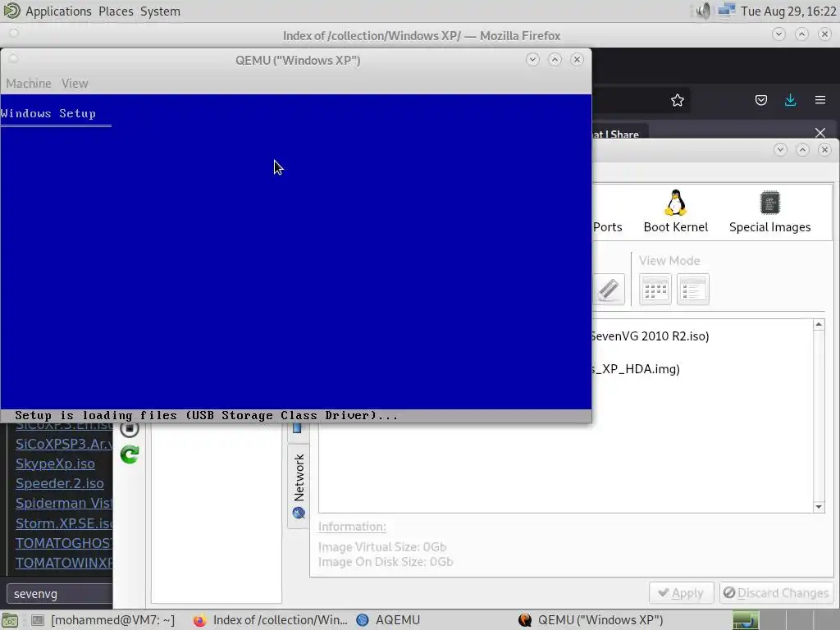
Task: Click the eraser tool button in AQEMU
Action: click(609, 290)
